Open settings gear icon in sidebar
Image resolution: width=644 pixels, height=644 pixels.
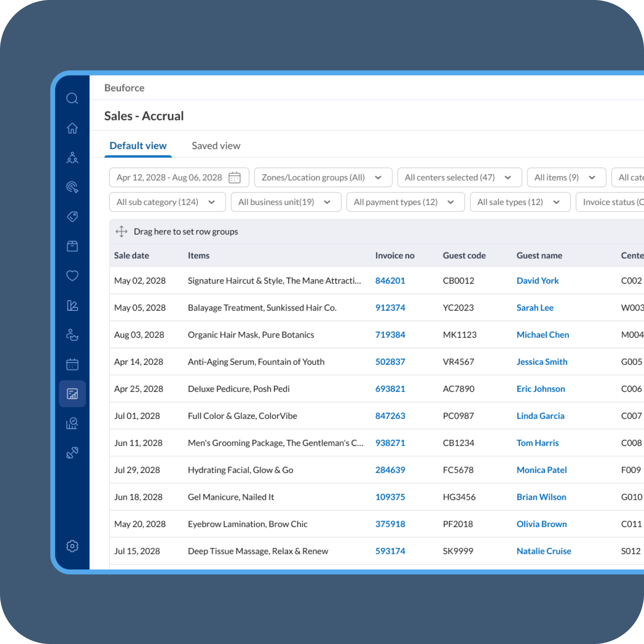pos(72,546)
